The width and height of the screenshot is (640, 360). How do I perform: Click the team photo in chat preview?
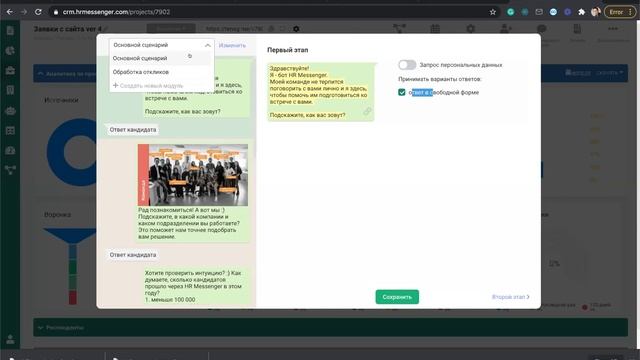click(193, 175)
